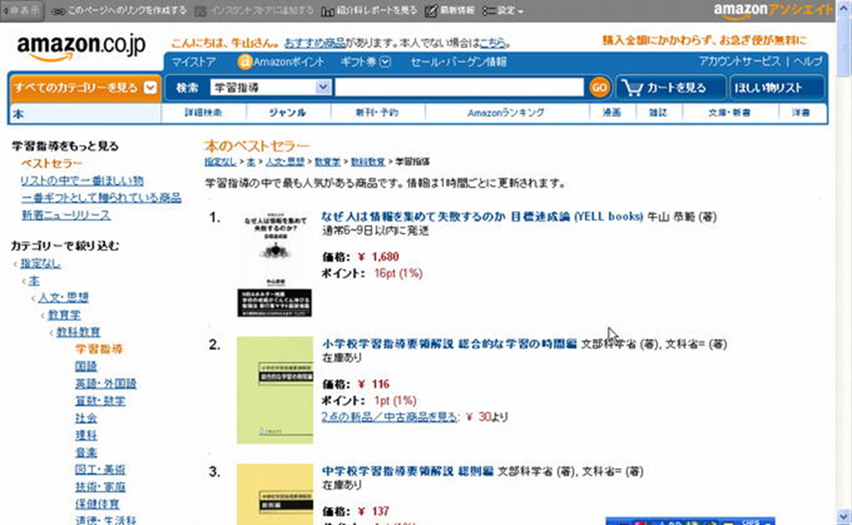852x525 pixels.
Task: Click the おすすめ商品 link
Action: [315, 42]
